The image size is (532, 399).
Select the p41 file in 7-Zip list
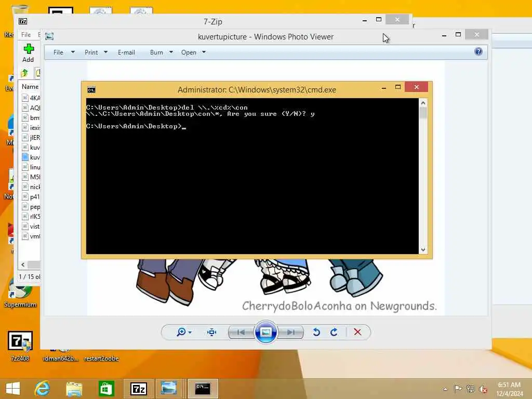coord(31,197)
